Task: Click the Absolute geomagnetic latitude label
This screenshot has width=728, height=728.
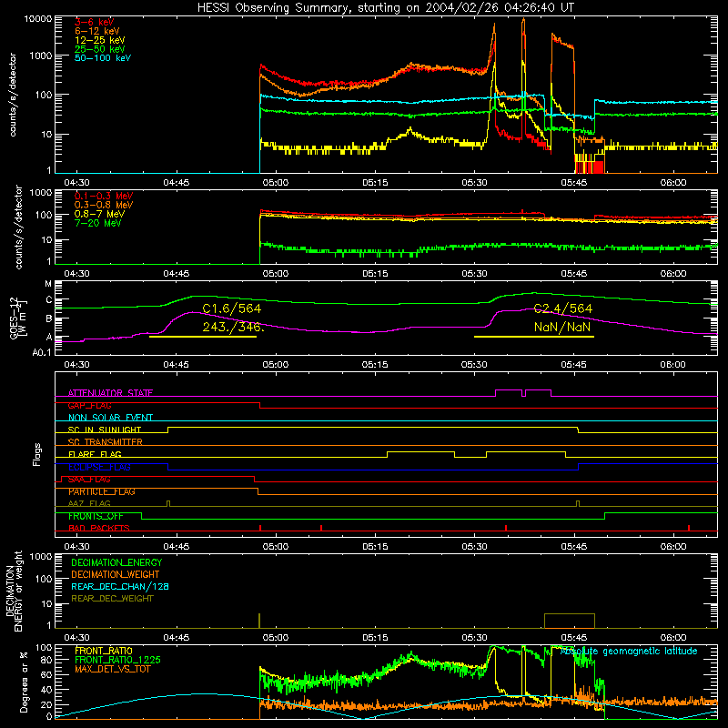Action: (629, 651)
